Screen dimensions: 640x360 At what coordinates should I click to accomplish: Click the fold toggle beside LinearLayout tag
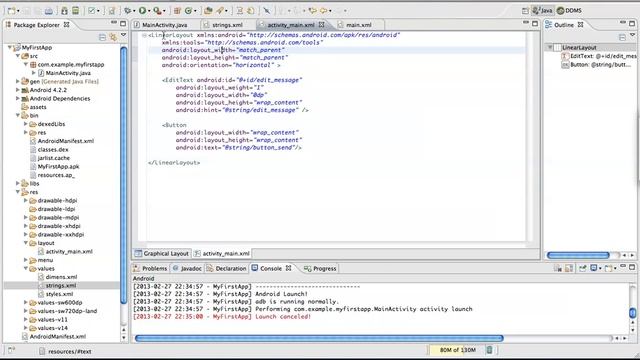144,36
